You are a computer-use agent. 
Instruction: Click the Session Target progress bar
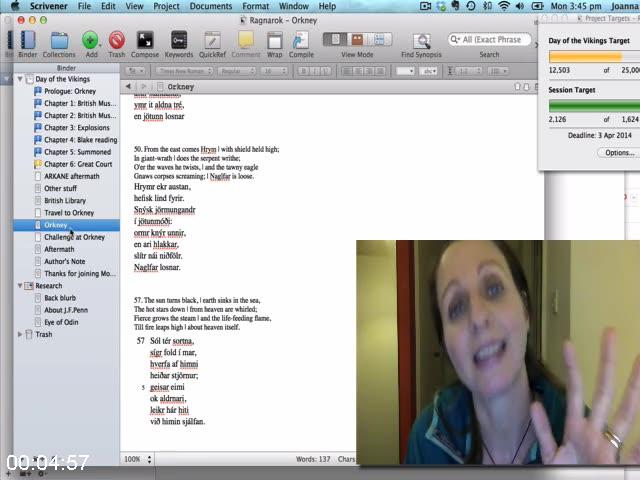(594, 106)
